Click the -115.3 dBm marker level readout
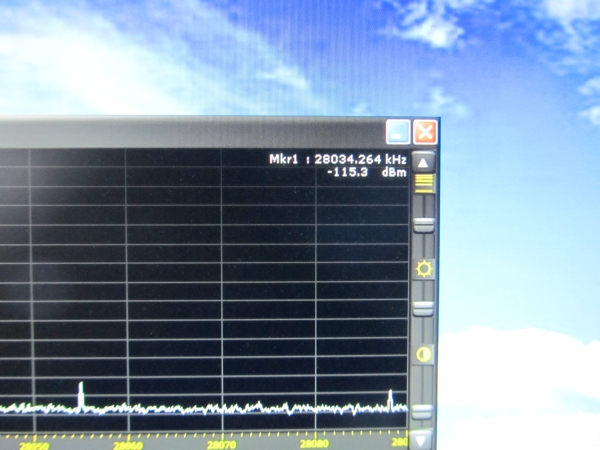Screen dimensions: 600x450 [x=367, y=173]
